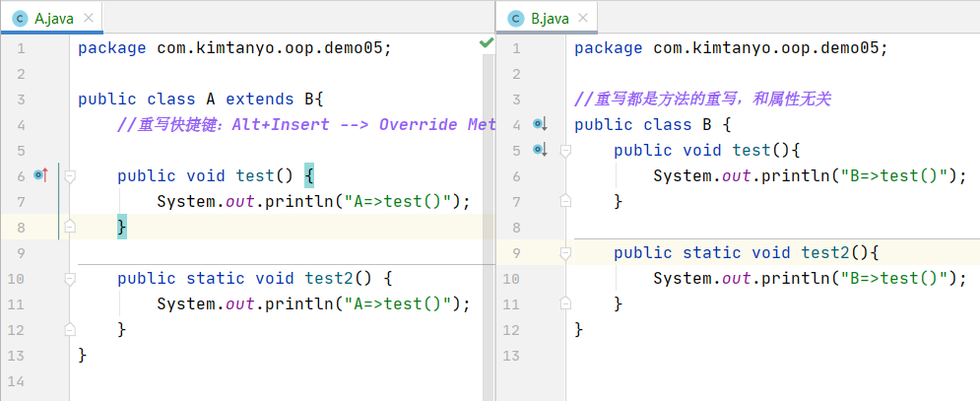This screenshot has height=401, width=980.
Task: Click highlighted opening brace on A.java line 6
Action: [309, 175]
